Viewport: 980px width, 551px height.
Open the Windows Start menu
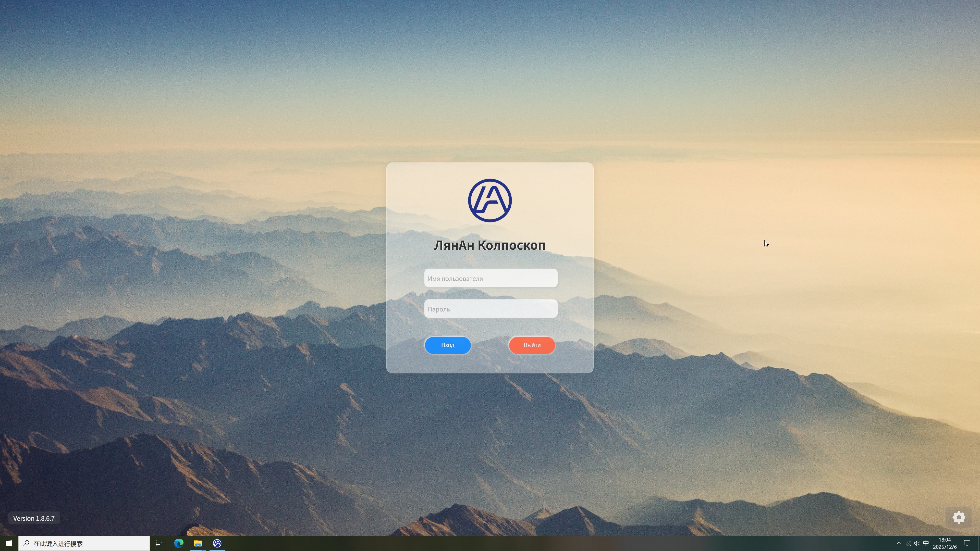coord(9,543)
